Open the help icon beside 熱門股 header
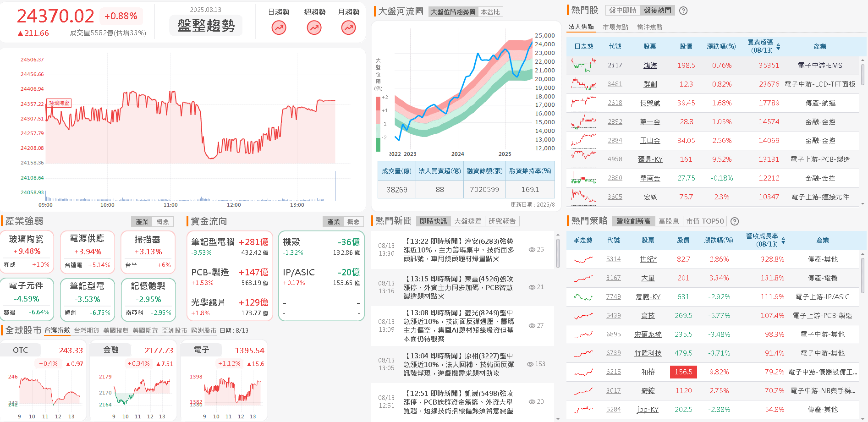Image resolution: width=868 pixels, height=422 pixels. (683, 11)
